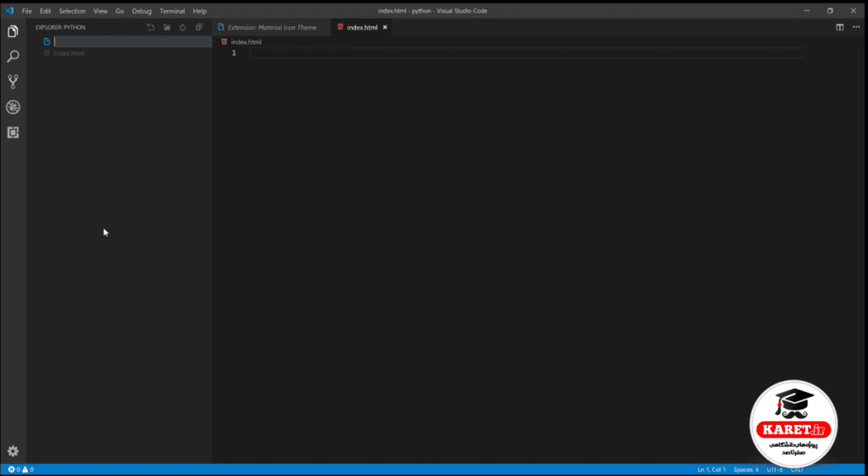Viewport: 868px width, 476px height.
Task: Open the View menu
Action: click(x=100, y=11)
